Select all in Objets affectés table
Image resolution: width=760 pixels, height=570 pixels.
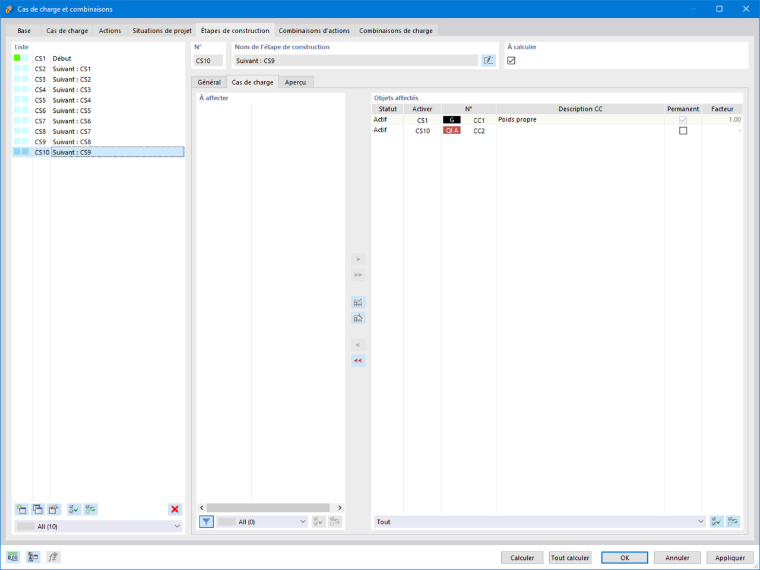point(716,522)
